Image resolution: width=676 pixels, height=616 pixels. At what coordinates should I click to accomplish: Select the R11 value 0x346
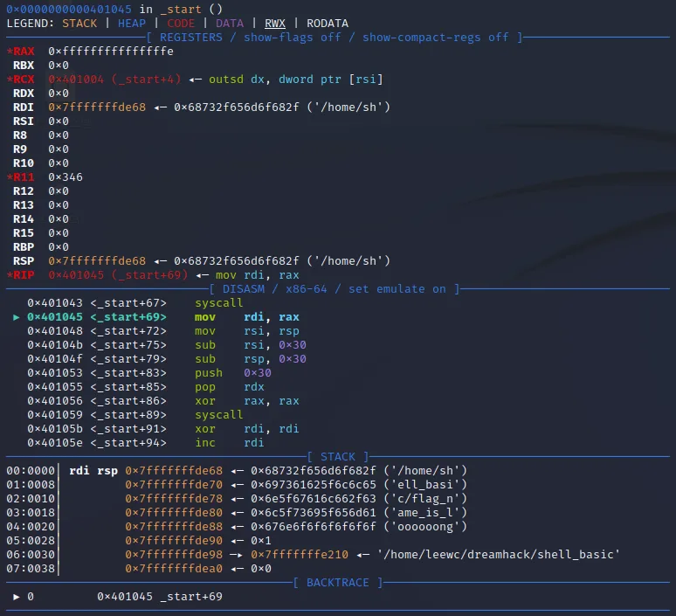[66, 176]
